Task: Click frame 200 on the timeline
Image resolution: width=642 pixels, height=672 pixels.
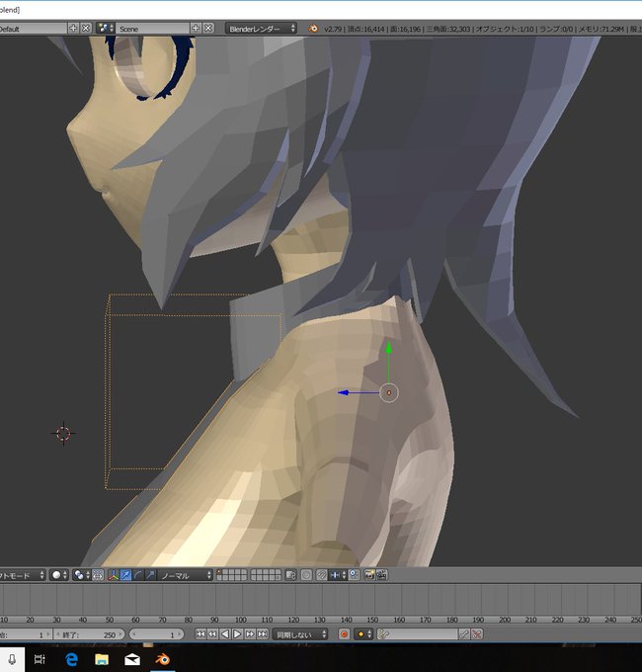Action: click(x=505, y=620)
